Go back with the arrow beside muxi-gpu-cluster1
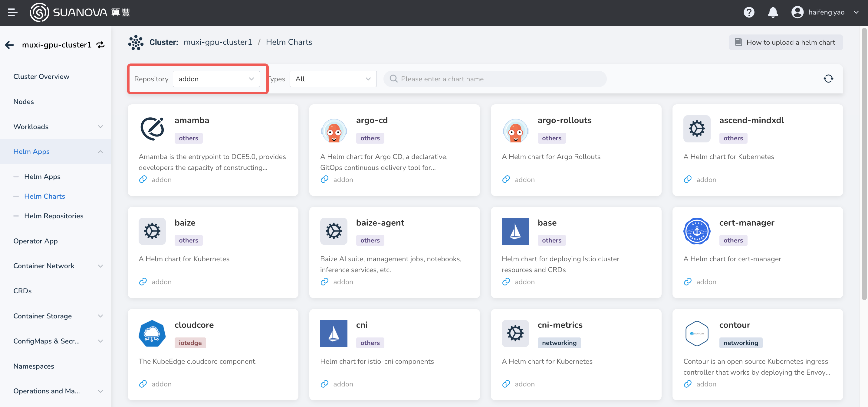868x407 pixels. pyautogui.click(x=9, y=45)
